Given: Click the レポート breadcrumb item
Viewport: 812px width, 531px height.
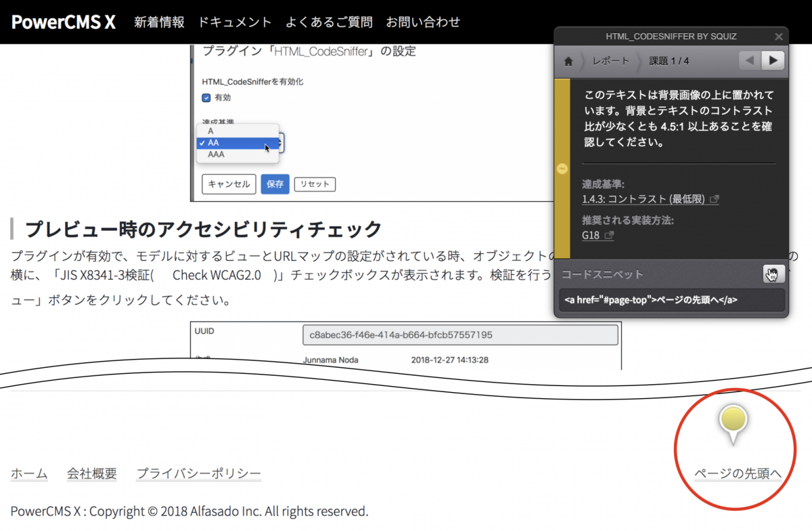Looking at the screenshot, I should point(610,60).
